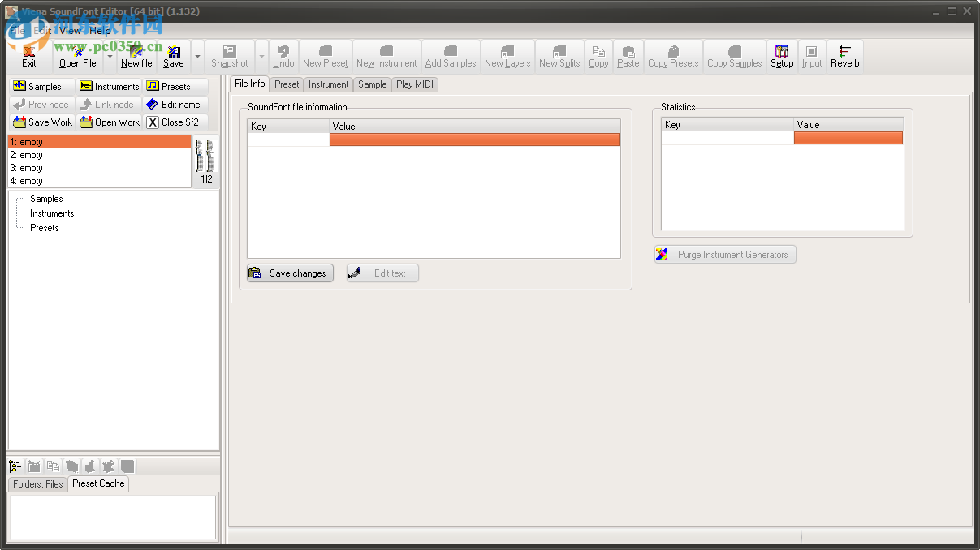
Task: Select the Samples tree node
Action: [46, 199]
